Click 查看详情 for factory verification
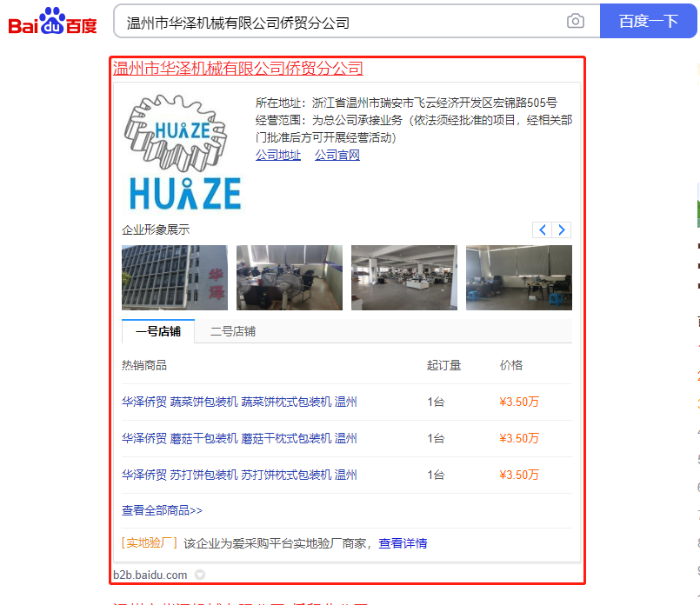This screenshot has height=605, width=700. click(x=403, y=543)
